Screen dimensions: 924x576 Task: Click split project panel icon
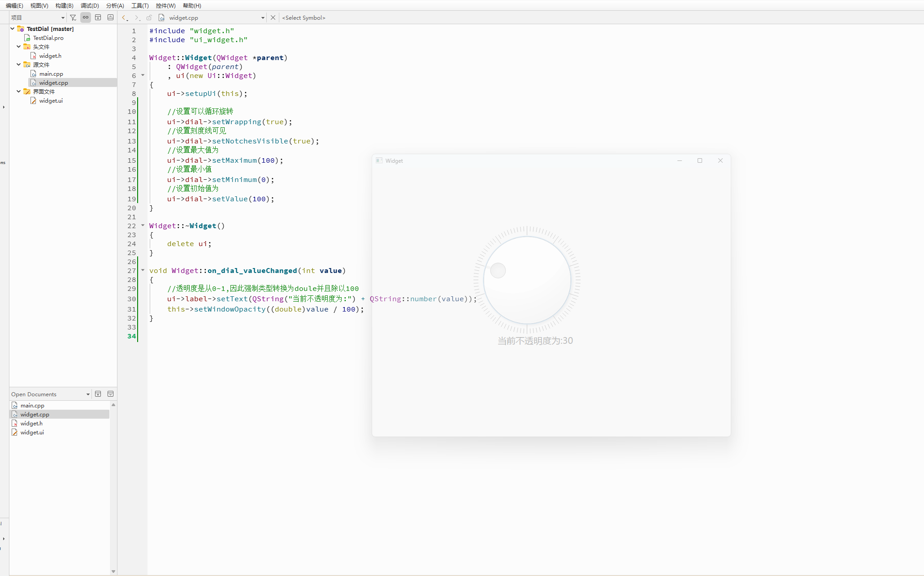pyautogui.click(x=98, y=17)
